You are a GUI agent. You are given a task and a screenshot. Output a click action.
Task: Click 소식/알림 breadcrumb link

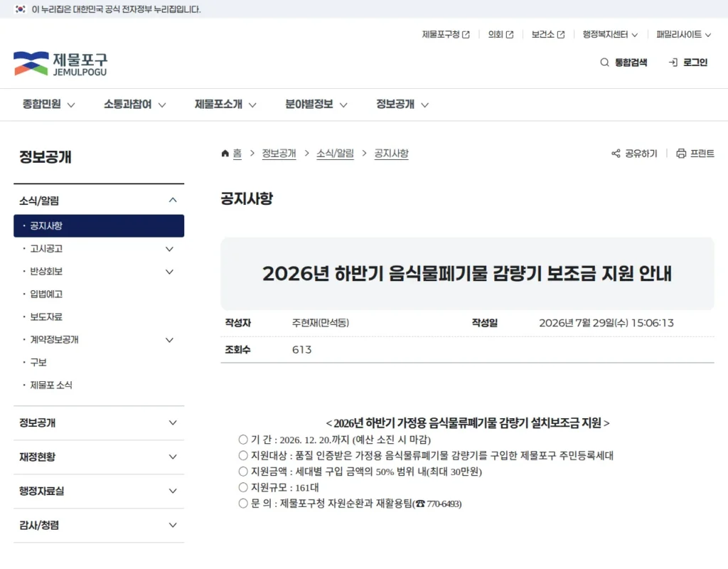point(336,154)
